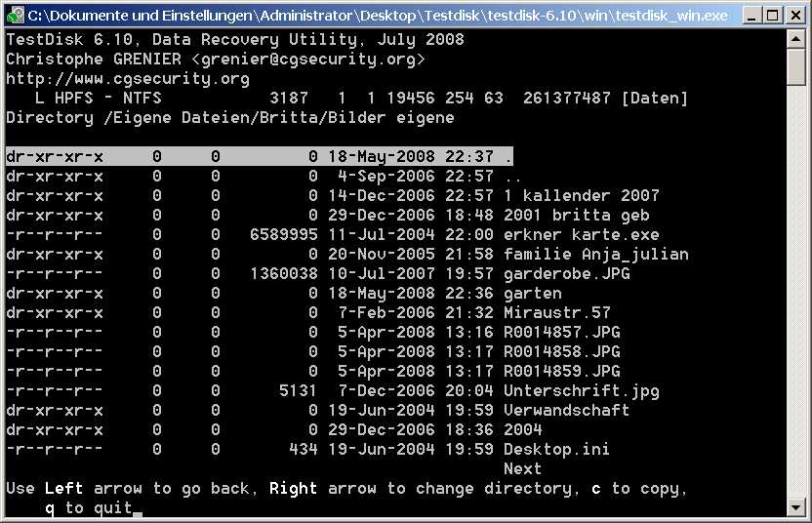
Task: Select the 'Miraustr.57' directory
Action: click(308, 313)
